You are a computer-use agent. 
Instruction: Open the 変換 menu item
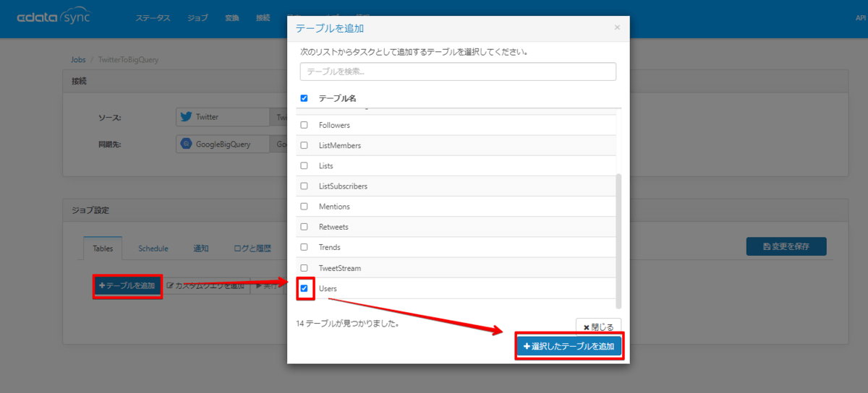[231, 18]
